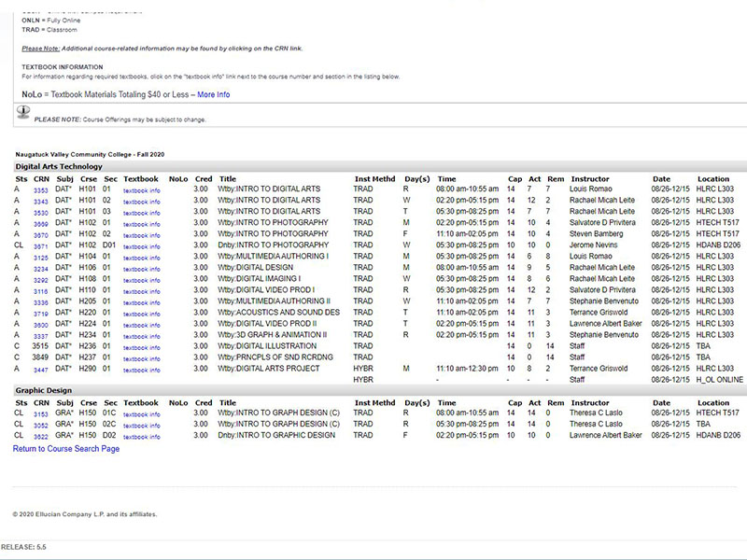Open textbook info for DAT H101 section 01
747x560 pixels.
tap(142, 190)
